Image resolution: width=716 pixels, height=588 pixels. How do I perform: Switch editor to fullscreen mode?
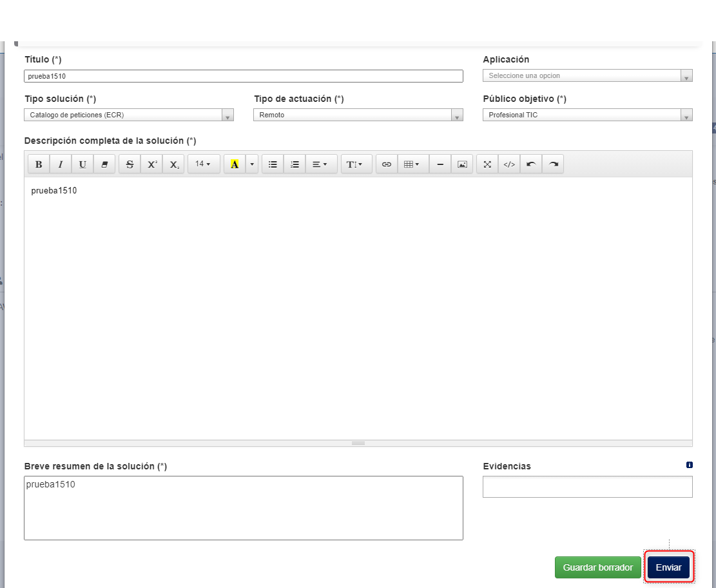487,164
